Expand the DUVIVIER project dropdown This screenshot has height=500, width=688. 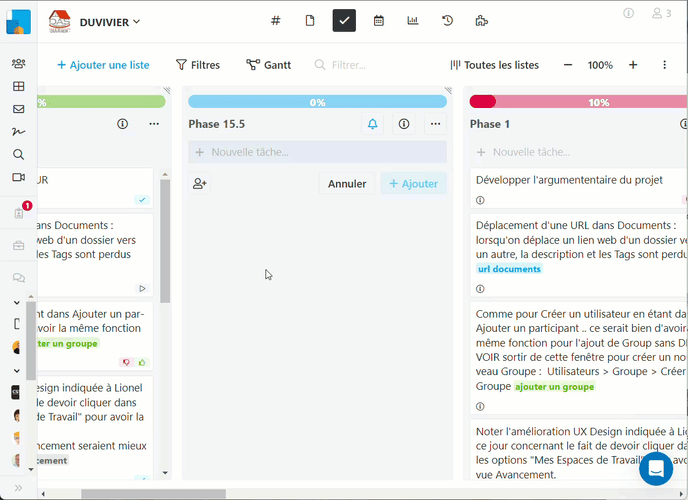pos(110,21)
